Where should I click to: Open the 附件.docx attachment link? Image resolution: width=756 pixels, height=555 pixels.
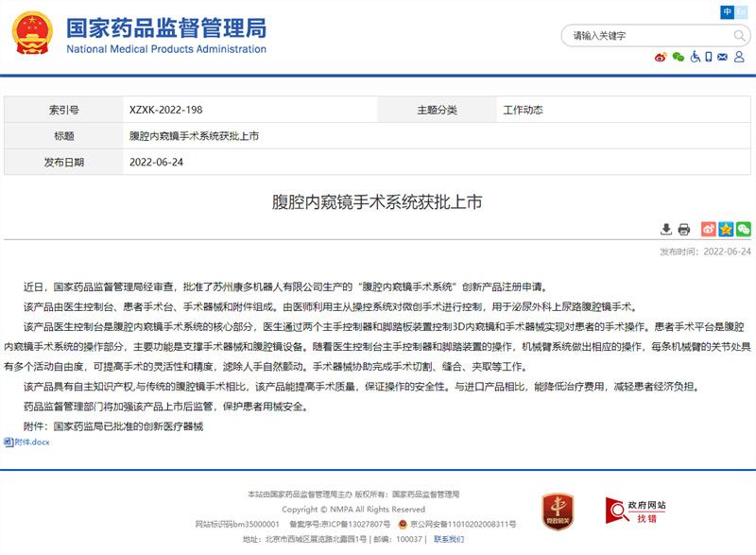click(26, 442)
